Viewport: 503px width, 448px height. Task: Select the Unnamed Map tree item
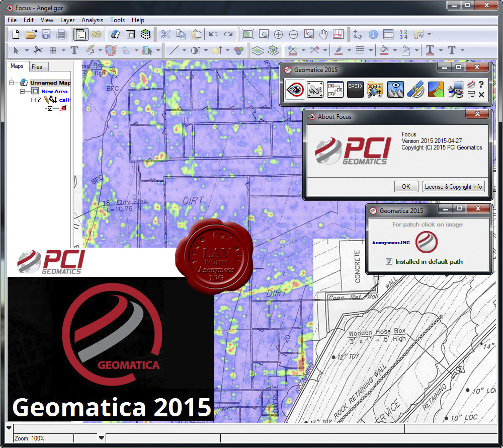pyautogui.click(x=50, y=83)
